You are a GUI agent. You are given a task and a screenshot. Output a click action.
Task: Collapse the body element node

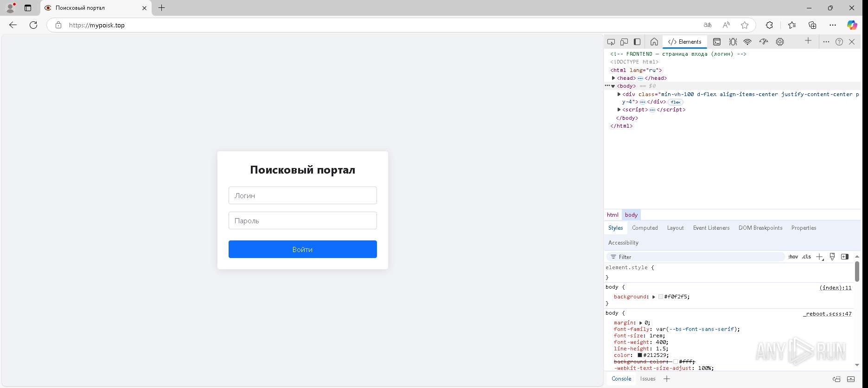point(613,86)
